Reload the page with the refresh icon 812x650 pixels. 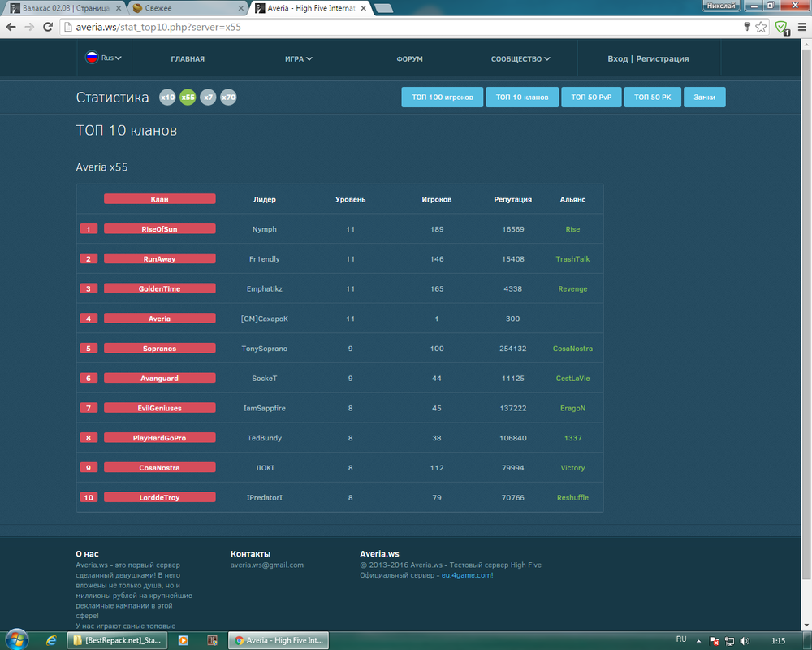point(48,27)
